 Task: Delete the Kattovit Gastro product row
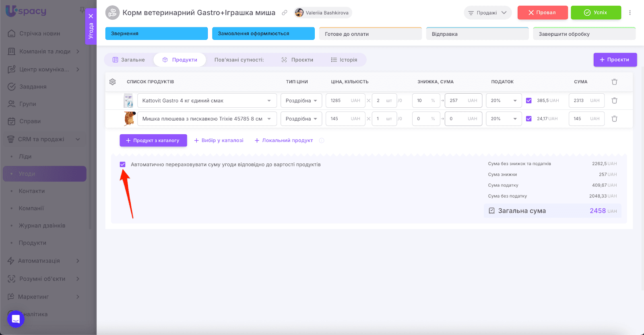pyautogui.click(x=614, y=101)
